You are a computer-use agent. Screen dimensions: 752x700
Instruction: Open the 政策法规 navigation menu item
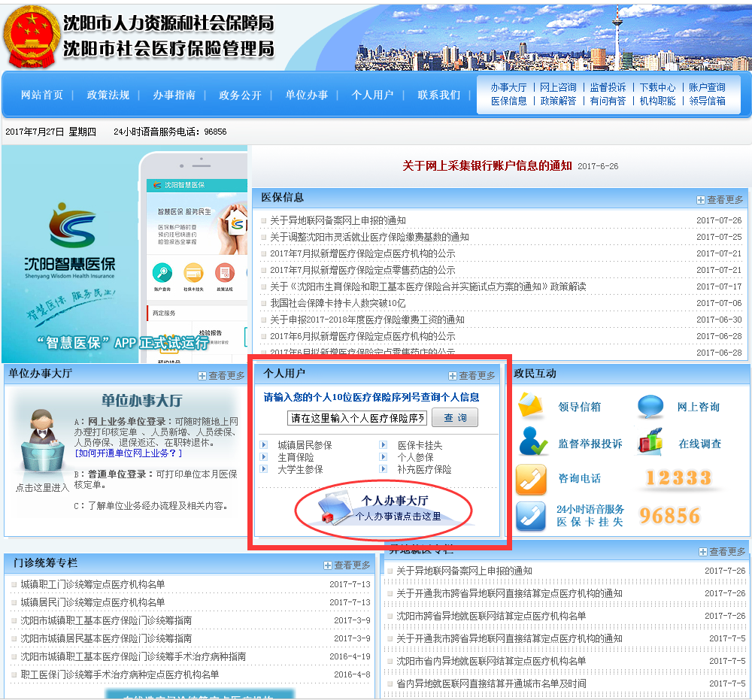[x=108, y=95]
